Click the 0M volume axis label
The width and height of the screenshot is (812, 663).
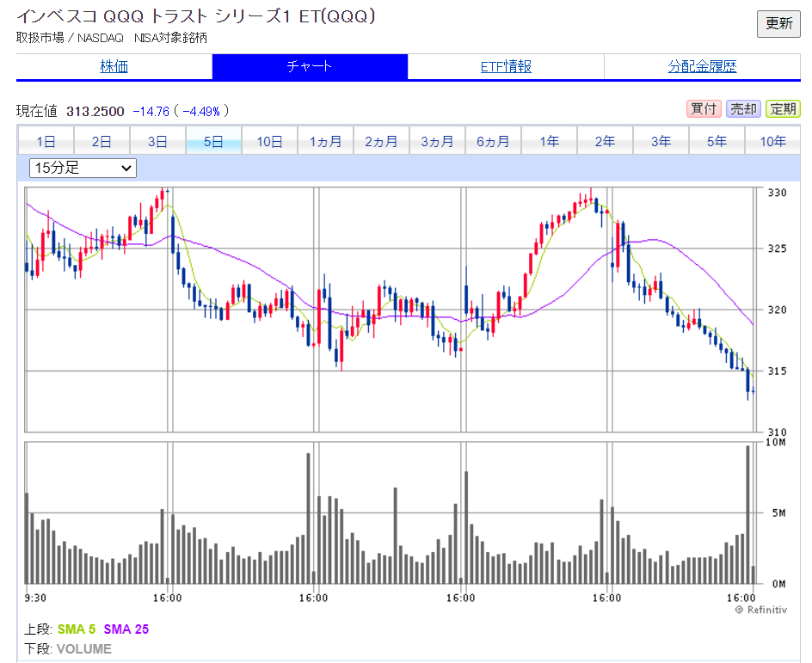778,585
